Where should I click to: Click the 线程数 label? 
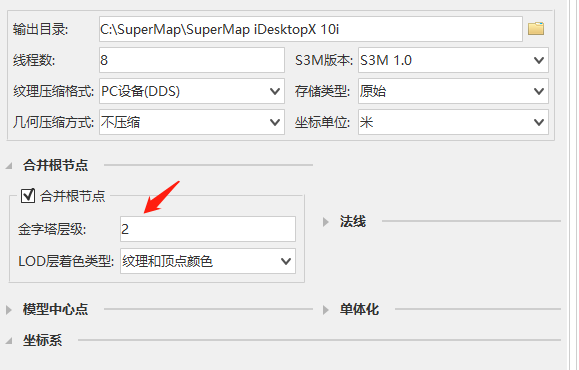34,60
